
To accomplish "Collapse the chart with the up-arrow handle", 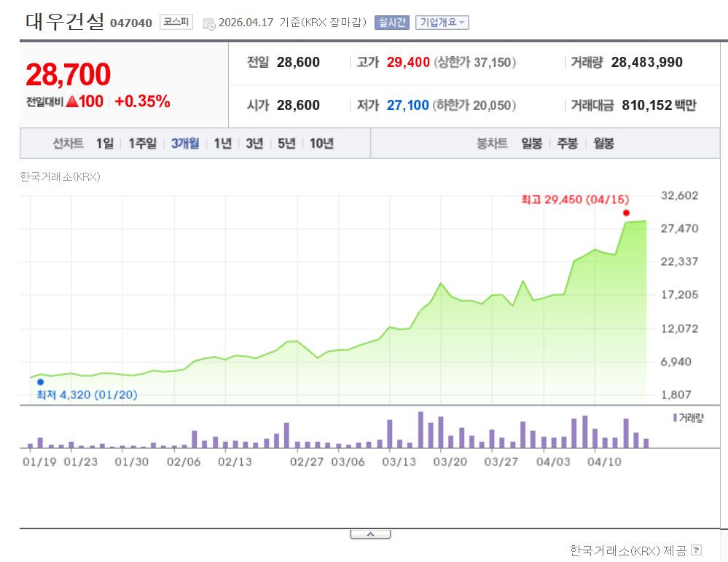I will pos(370,534).
